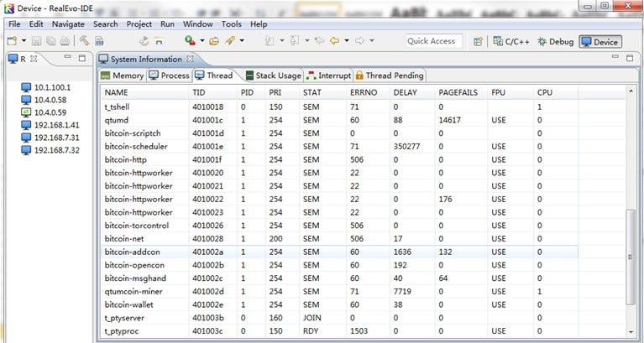Expand the Back navigation history dropdown
Image resolution: width=644 pixels, height=343 pixels.
tap(347, 40)
